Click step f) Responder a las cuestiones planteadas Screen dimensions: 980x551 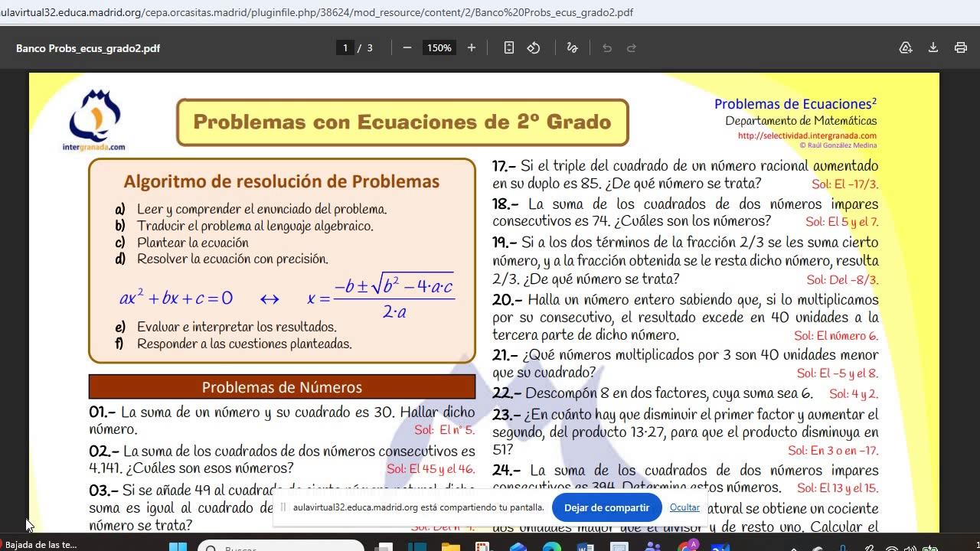click(234, 344)
